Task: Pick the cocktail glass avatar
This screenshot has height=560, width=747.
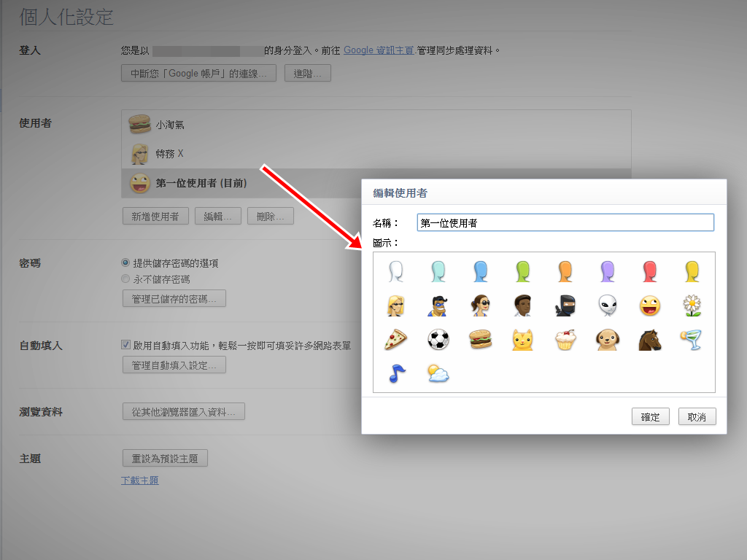Action: point(692,340)
